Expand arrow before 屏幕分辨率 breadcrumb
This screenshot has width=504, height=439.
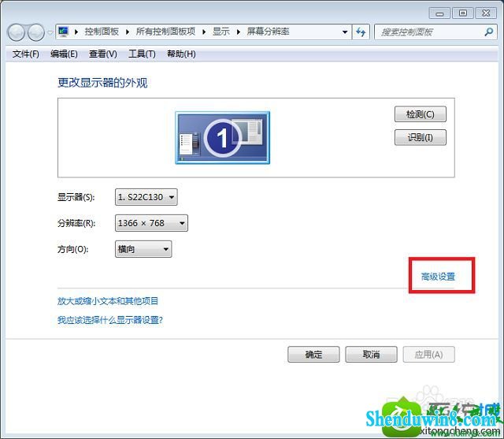pos(239,32)
